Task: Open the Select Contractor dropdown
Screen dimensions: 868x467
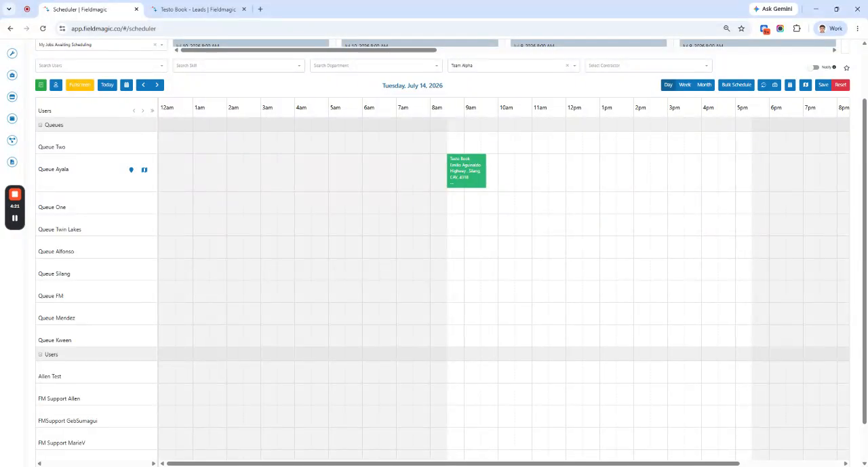Action: point(648,66)
